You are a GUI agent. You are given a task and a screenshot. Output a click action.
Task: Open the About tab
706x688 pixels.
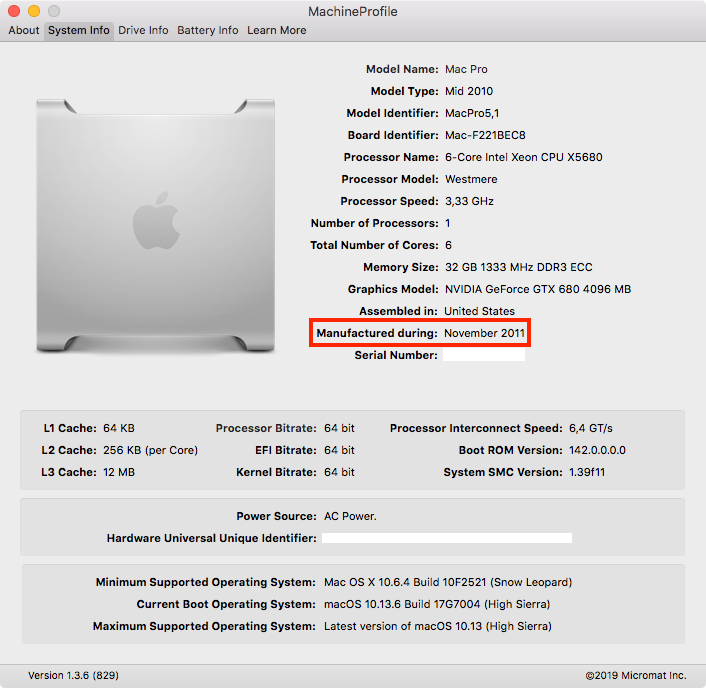coord(24,30)
